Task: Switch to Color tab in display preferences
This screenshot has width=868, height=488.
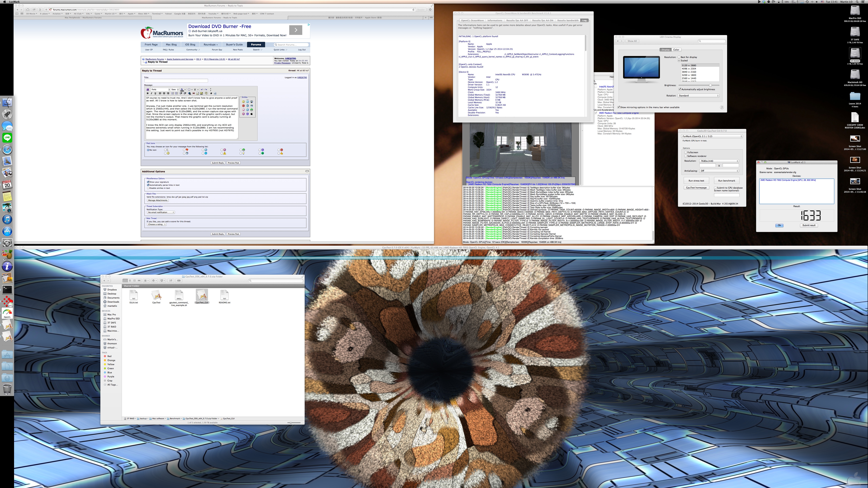Action: pyautogui.click(x=676, y=49)
